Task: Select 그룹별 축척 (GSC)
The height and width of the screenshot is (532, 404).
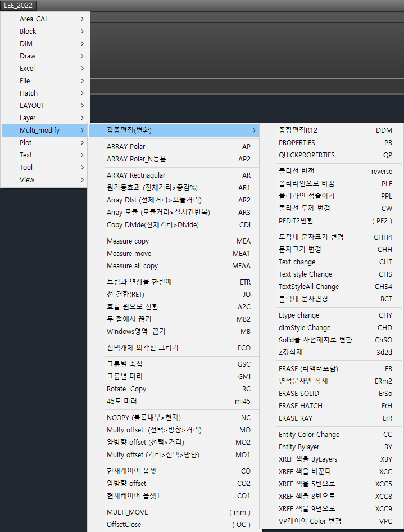Action: pyautogui.click(x=174, y=364)
